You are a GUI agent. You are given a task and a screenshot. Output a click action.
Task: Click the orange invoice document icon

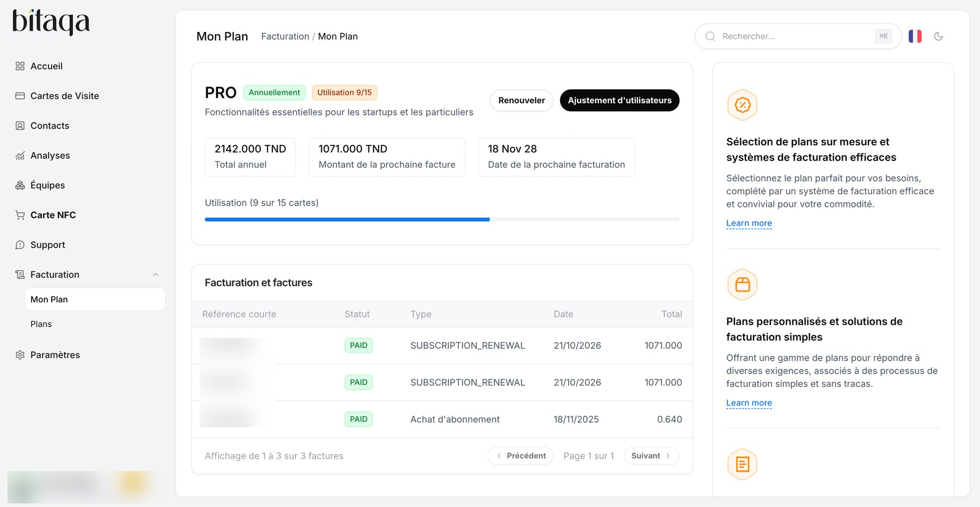pyautogui.click(x=743, y=464)
